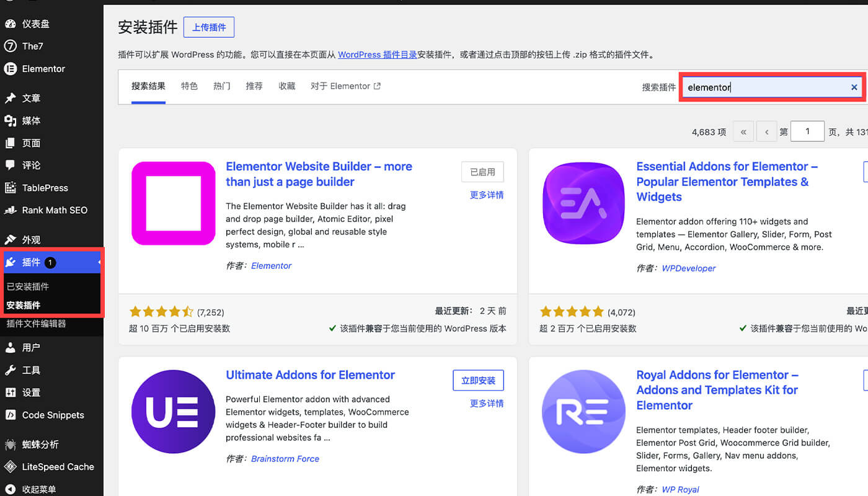Click 立即安装 for Ultimate Addons

[x=479, y=381]
